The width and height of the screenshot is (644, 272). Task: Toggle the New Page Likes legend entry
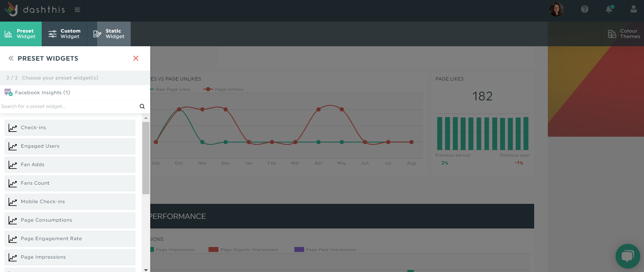[x=171, y=89]
